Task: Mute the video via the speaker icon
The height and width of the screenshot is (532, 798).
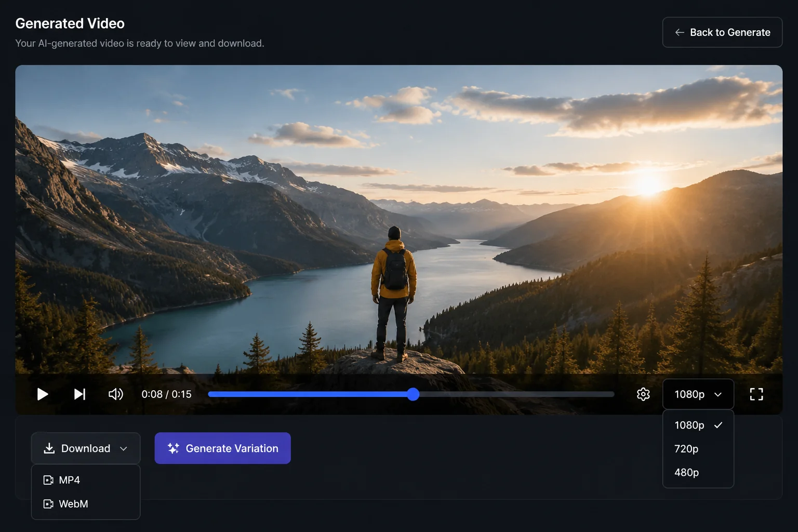Action: pyautogui.click(x=116, y=394)
